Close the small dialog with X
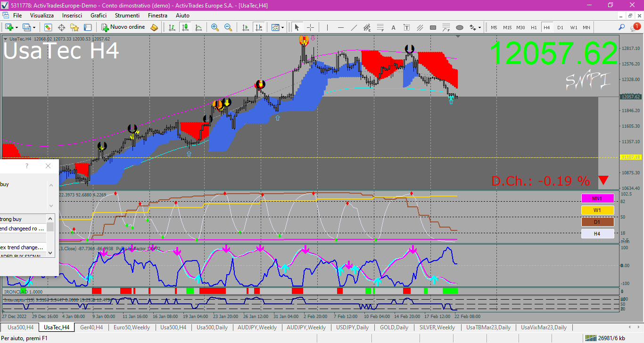The image size is (644, 343). pyautogui.click(x=48, y=166)
